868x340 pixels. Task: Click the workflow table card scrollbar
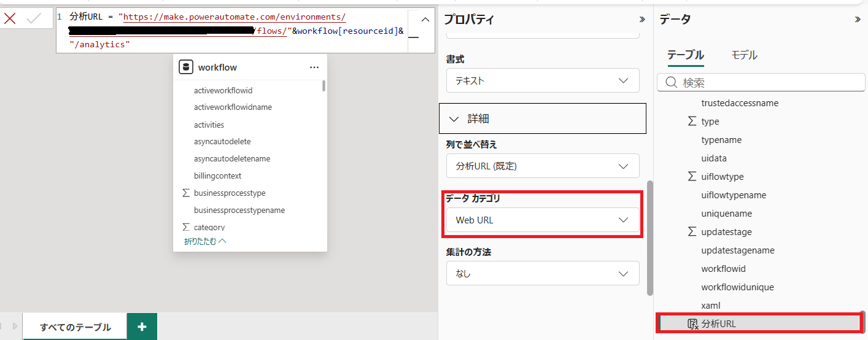tap(324, 86)
